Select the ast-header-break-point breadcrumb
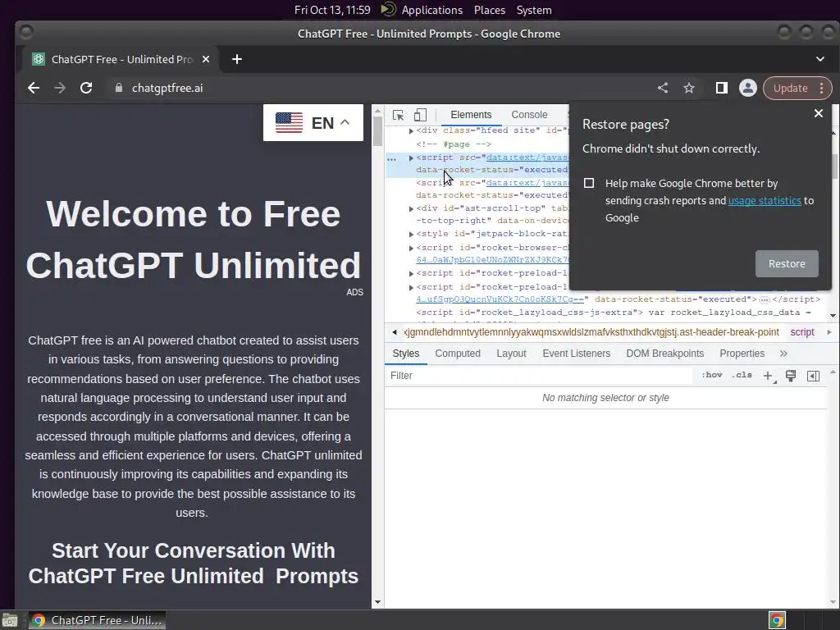Viewport: 840px width, 630px height. 591,332
